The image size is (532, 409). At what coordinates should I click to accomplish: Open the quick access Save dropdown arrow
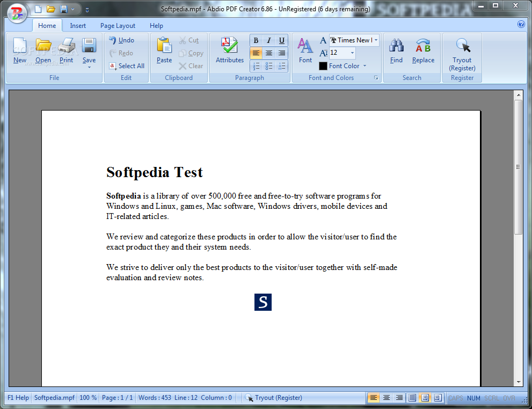(72, 10)
